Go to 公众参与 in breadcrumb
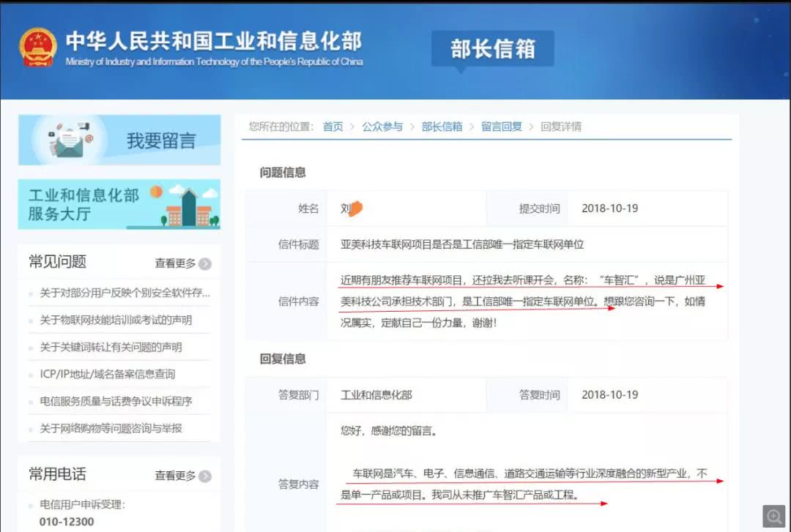Screen dimensions: 791x532 coord(382,127)
